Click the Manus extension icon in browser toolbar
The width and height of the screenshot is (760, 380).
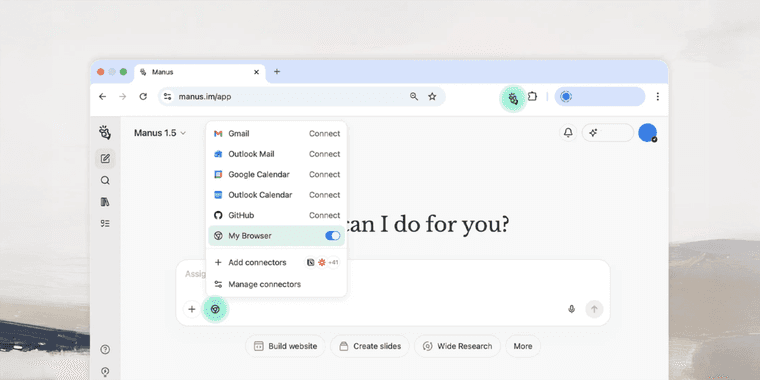[513, 98]
